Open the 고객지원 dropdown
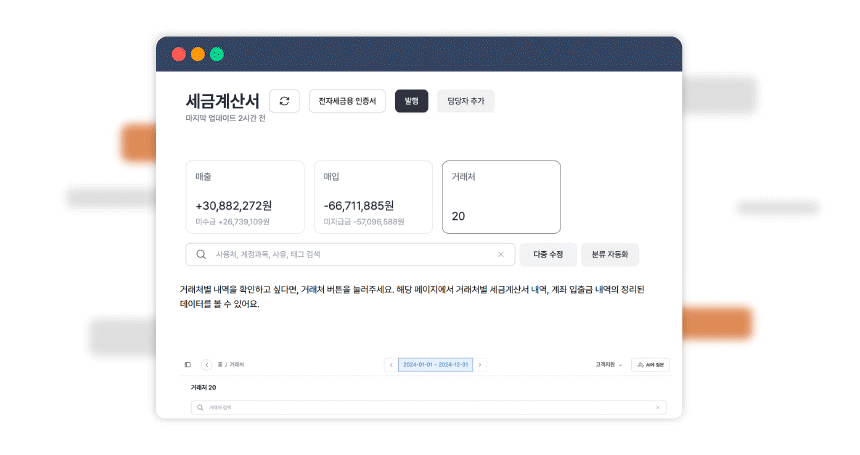The image size is (860, 455). click(608, 365)
